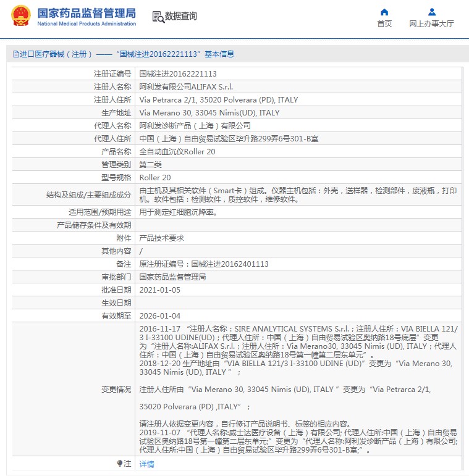Click the 代理人住所 label
Screen dimensions: 469x476
coord(112,139)
